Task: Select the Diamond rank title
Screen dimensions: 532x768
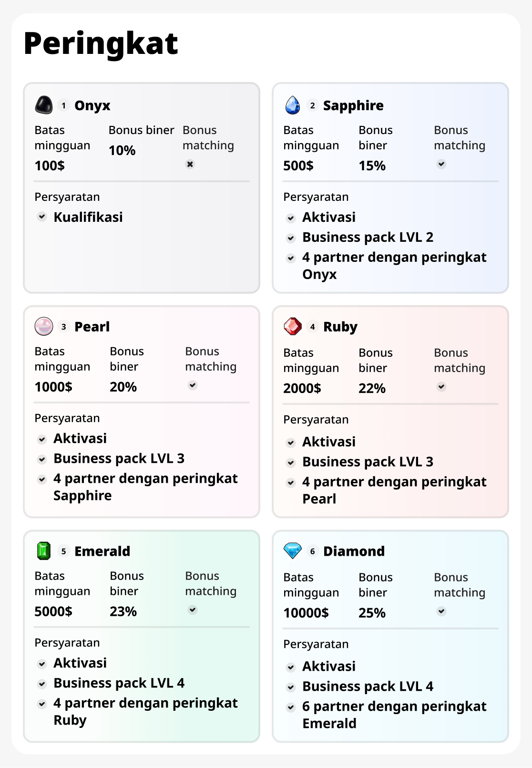Action: [354, 551]
